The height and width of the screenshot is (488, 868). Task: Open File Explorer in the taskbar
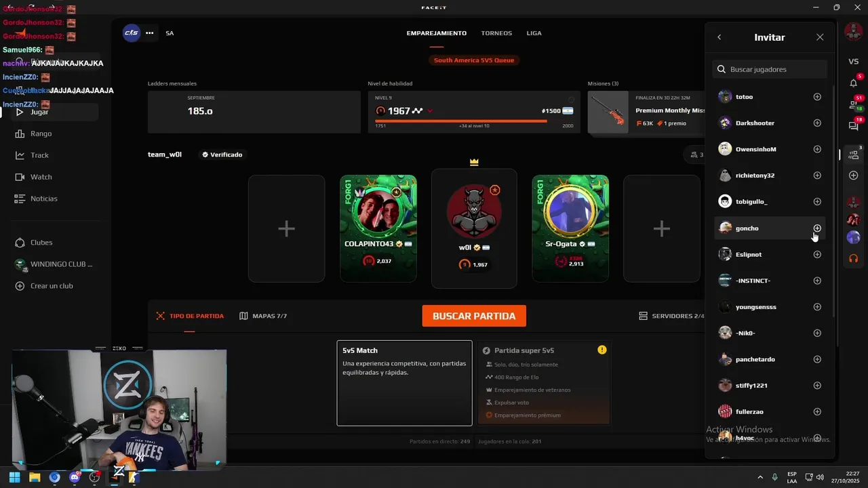point(35,477)
